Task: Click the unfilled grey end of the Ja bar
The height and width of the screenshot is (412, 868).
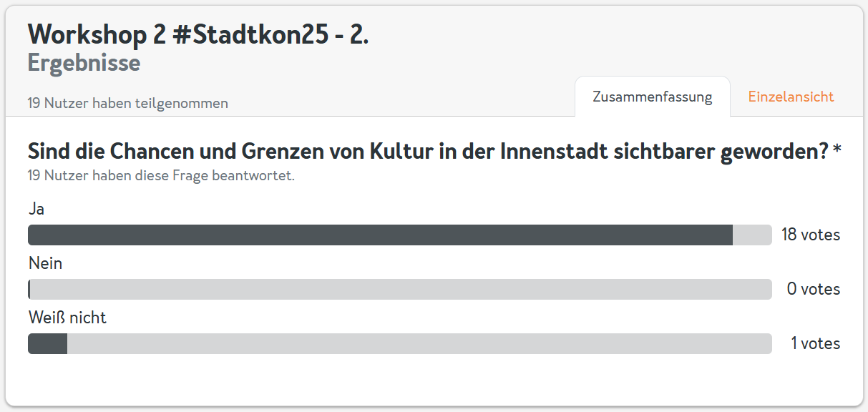Action: [x=752, y=235]
